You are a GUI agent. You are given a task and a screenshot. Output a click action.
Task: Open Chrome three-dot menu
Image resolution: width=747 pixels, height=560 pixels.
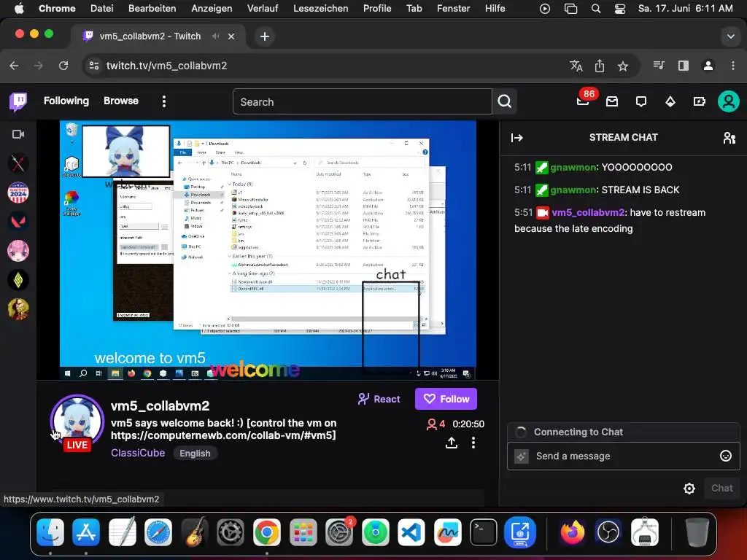tap(732, 66)
